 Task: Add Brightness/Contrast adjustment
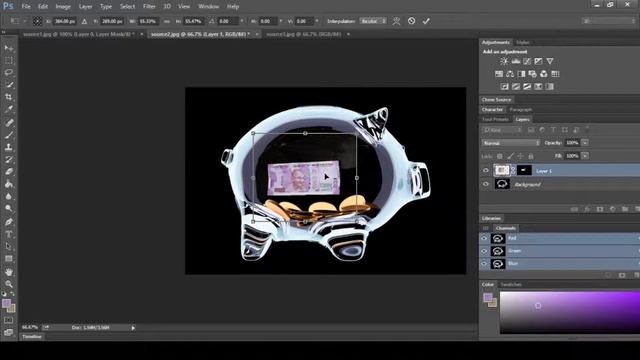504,61
